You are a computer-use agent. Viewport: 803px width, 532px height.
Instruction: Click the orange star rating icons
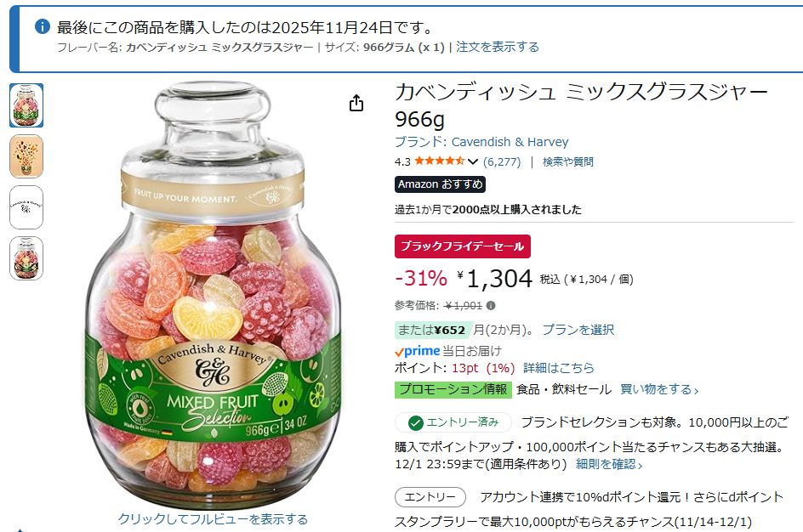439,161
